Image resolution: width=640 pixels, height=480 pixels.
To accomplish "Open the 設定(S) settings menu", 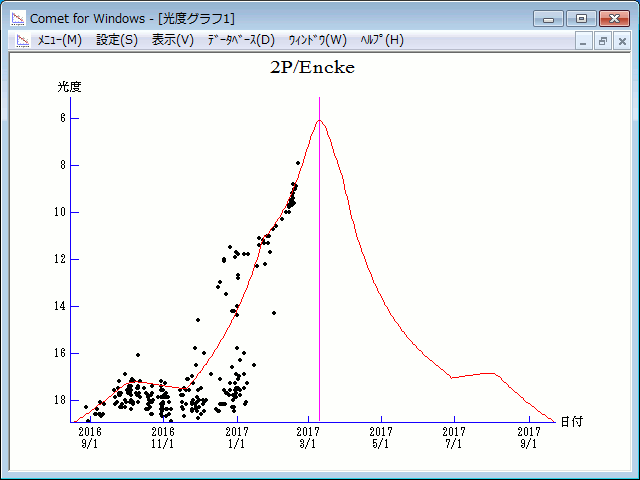I will [117, 40].
